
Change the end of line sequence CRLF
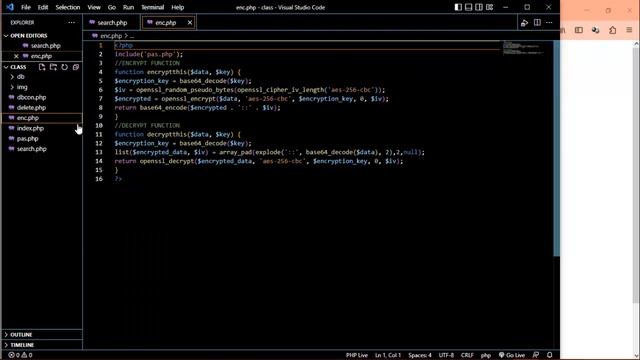click(x=467, y=355)
